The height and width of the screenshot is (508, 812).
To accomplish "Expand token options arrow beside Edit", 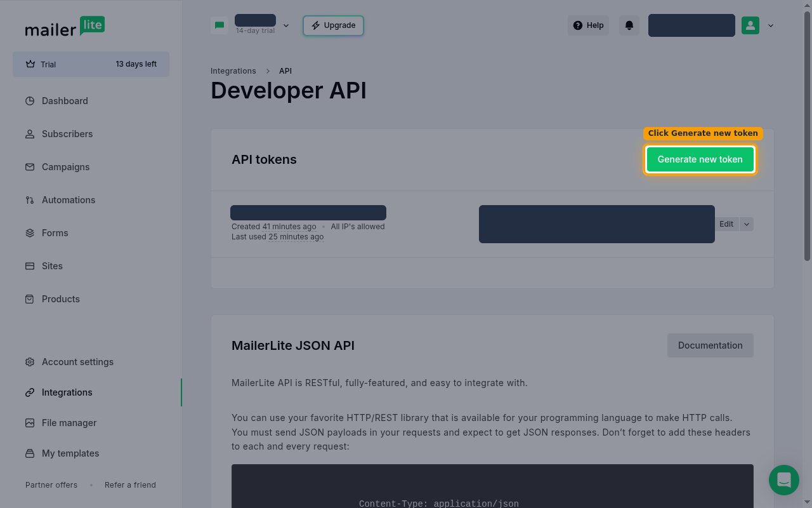I will coord(747,224).
